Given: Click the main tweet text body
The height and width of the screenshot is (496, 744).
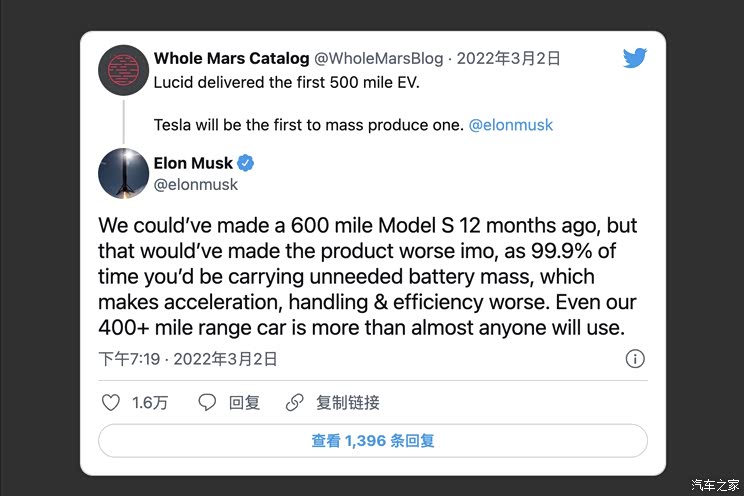Looking at the screenshot, I should point(367,276).
